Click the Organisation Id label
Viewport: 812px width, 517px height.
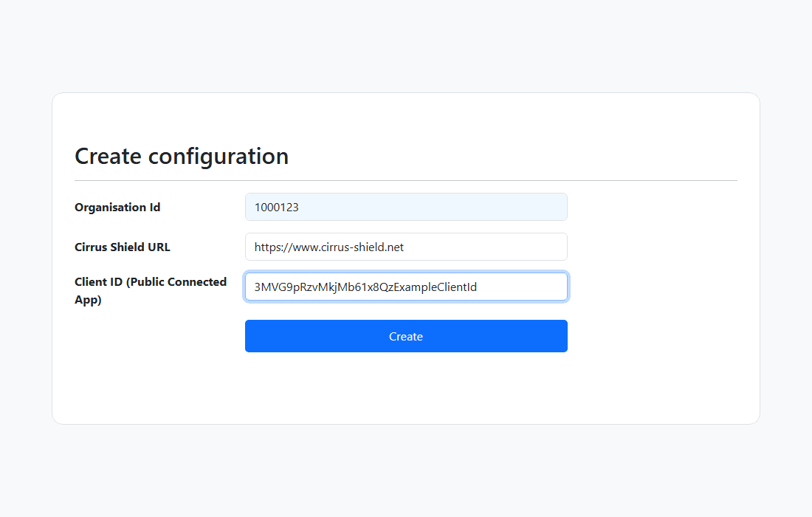click(117, 208)
